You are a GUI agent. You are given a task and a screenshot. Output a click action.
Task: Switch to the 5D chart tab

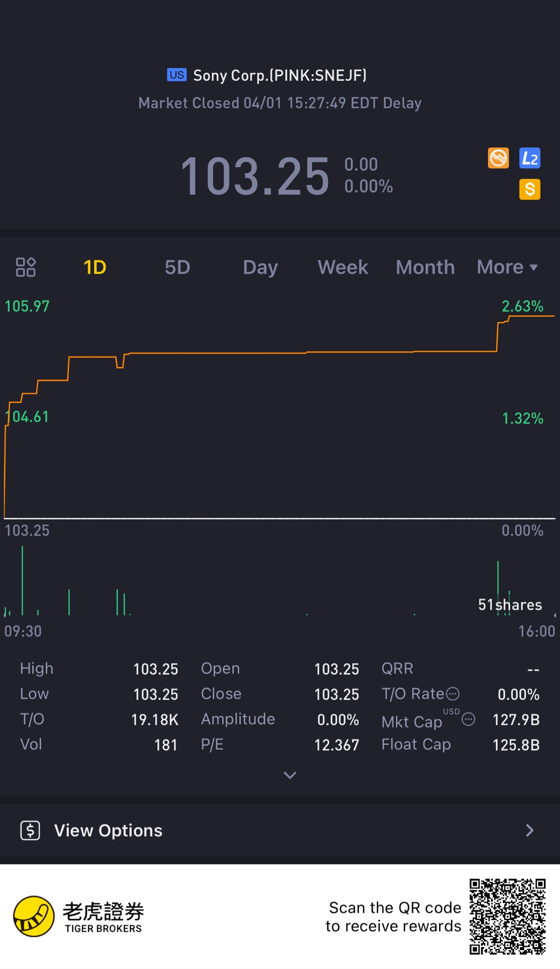coord(177,267)
